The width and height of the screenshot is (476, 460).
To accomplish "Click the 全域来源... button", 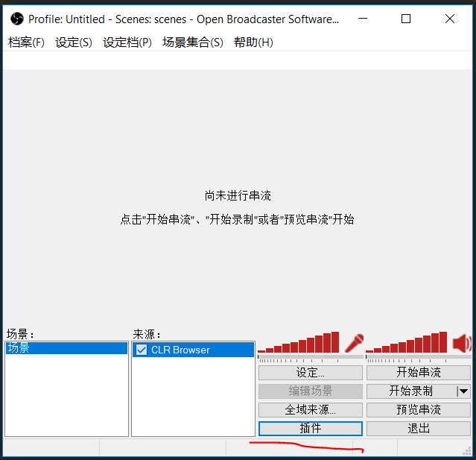I will click(x=311, y=410).
